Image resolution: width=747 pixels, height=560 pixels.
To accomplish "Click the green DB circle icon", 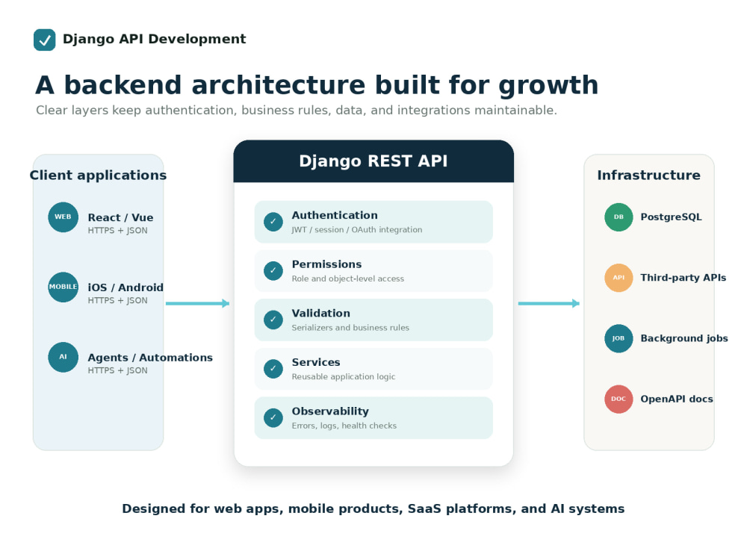I will click(x=619, y=217).
